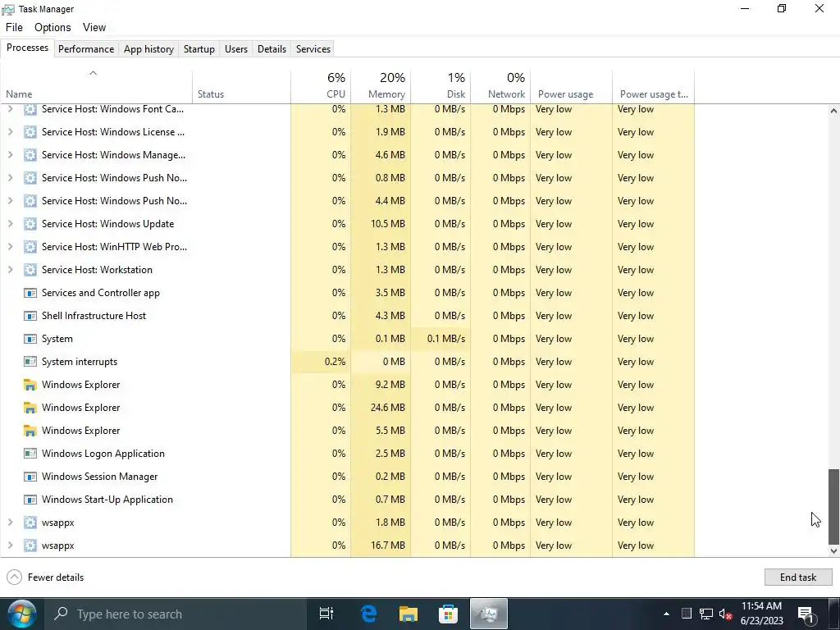Expand Service Host: Windows Manage row
840x630 pixels.
[x=10, y=155]
